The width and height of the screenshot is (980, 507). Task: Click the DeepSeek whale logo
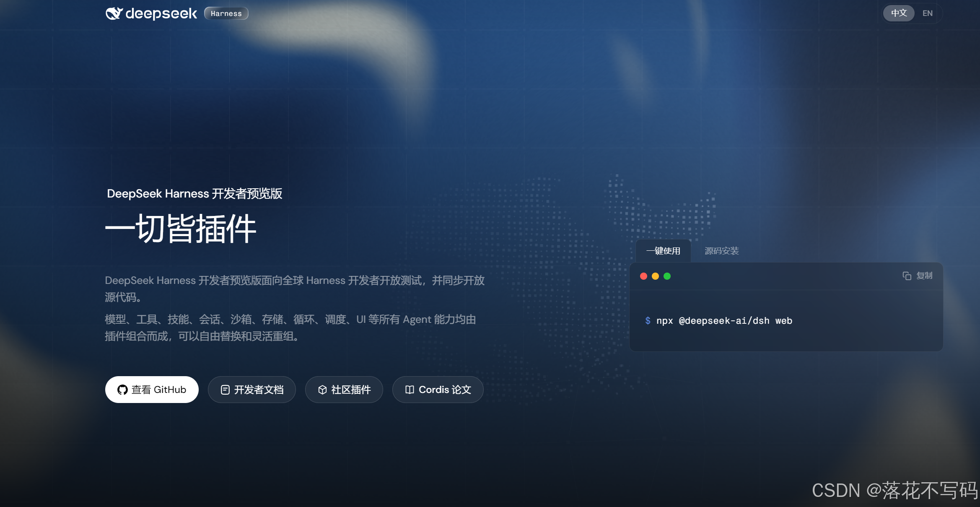point(114,13)
